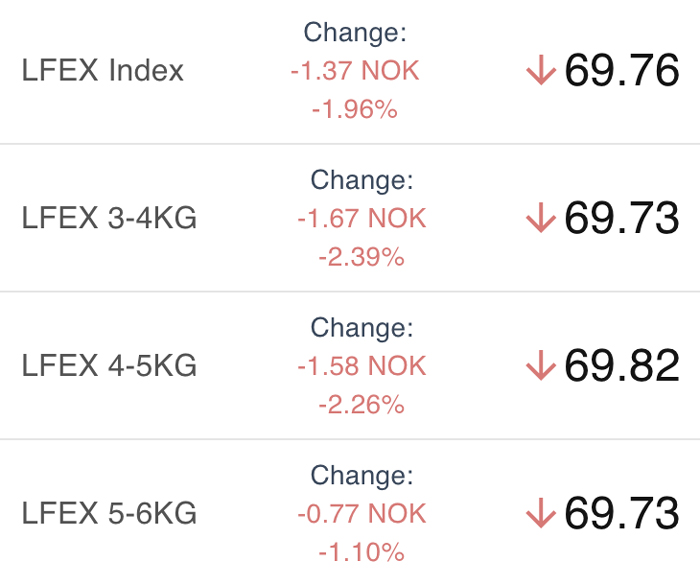Click the down arrow beside LFEX 5-6KG price
This screenshot has height=585, width=700.
tap(540, 514)
